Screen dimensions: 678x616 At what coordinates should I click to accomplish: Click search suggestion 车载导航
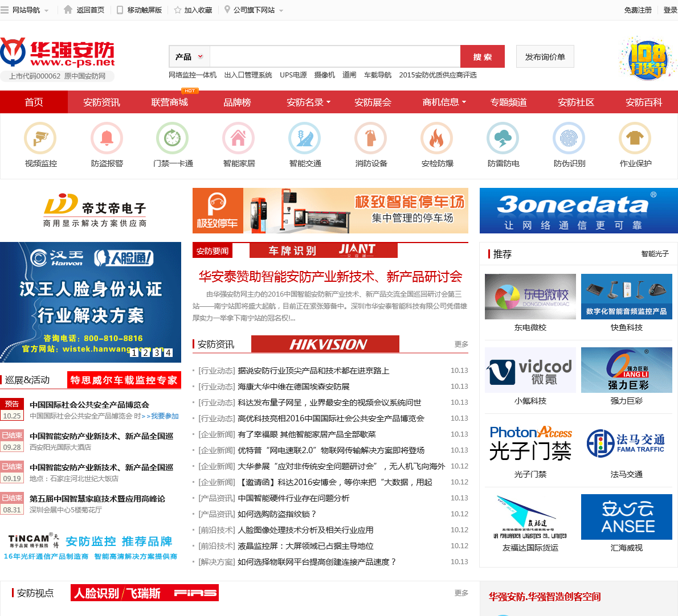[378, 75]
